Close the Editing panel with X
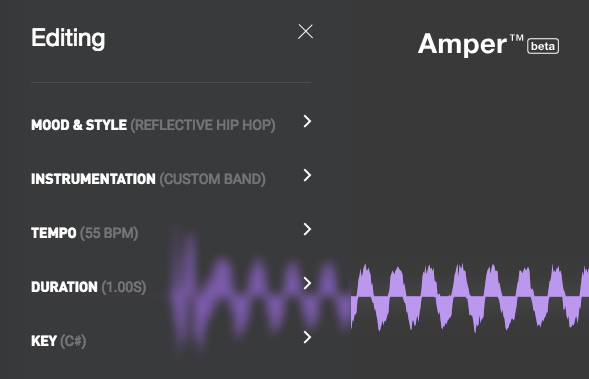 (x=305, y=32)
